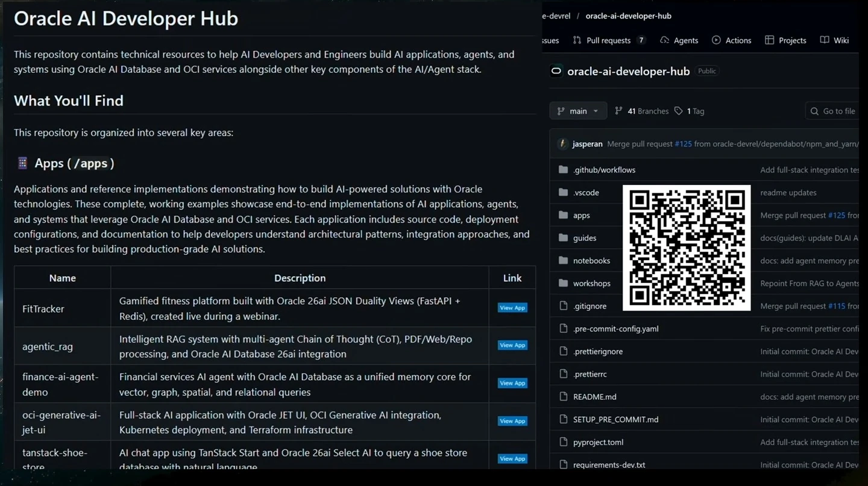The image size is (868, 486).
Task: Click the 'Repoint From RAG to Agents' commit message
Action: point(810,283)
